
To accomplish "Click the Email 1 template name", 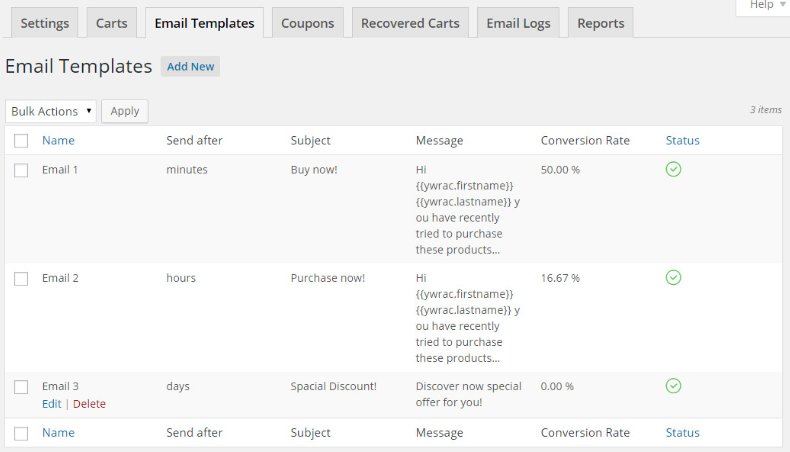I will coord(60,170).
